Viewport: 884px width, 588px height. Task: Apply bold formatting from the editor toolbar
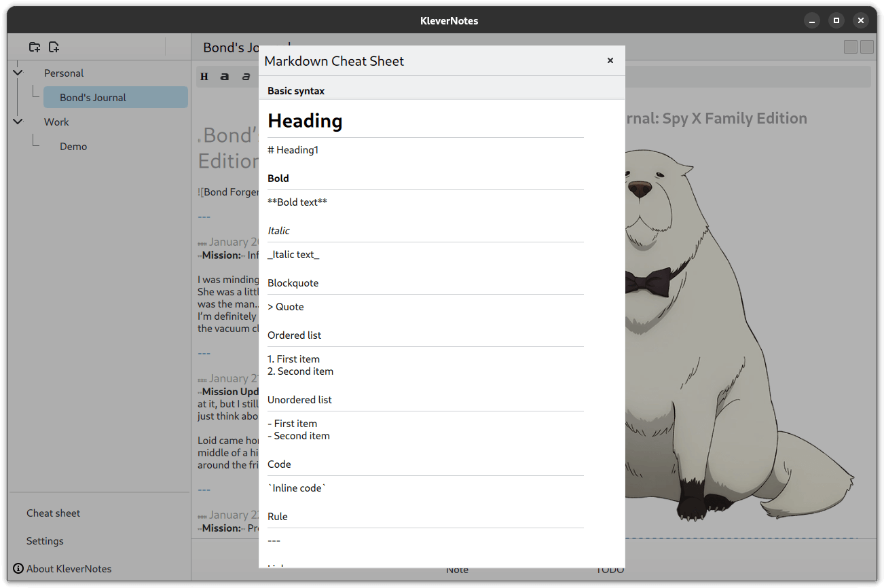pos(224,76)
